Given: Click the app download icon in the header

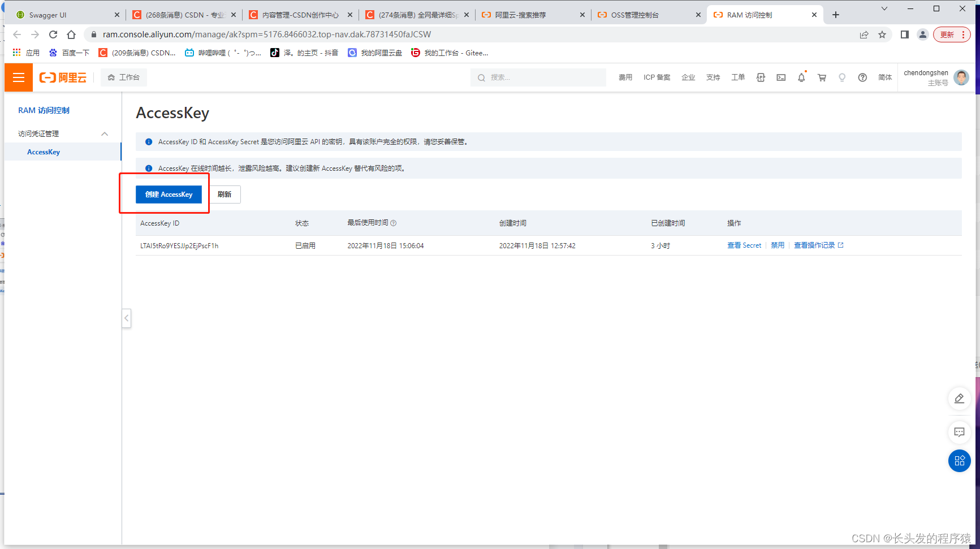Looking at the screenshot, I should [761, 77].
